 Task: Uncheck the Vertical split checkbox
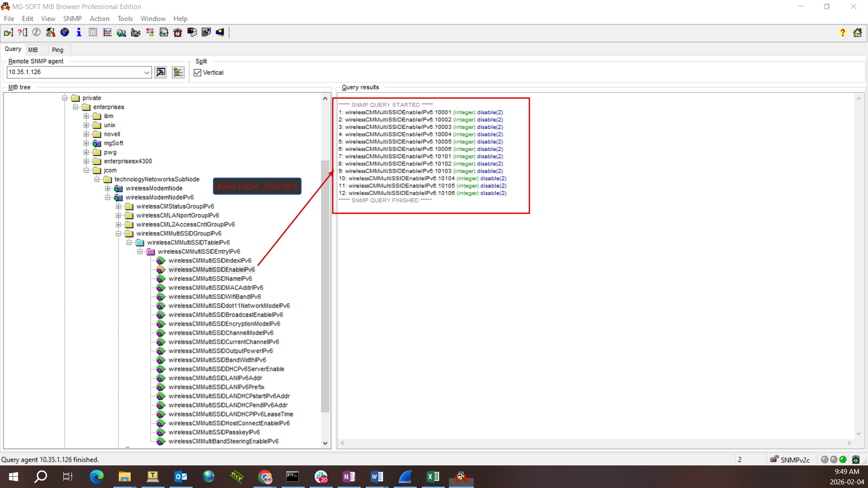(x=198, y=73)
